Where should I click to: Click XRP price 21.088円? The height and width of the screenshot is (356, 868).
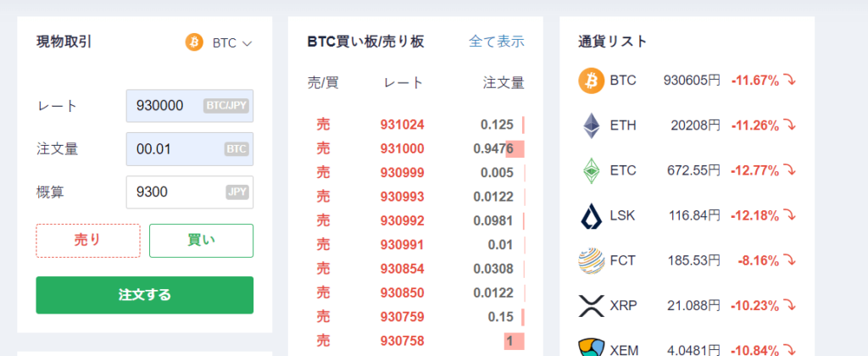693,305
